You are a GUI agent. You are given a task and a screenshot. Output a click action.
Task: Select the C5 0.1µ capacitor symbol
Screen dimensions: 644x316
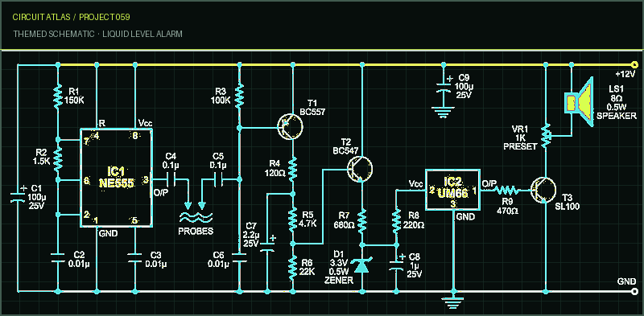pos(219,179)
